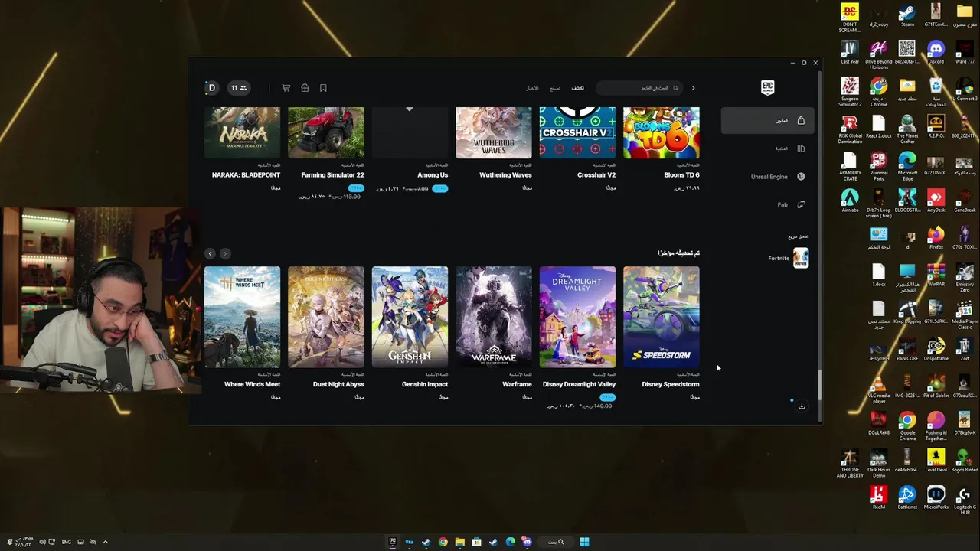Select the THRONE AND LIBERTY desktop shortcut

tap(850, 464)
